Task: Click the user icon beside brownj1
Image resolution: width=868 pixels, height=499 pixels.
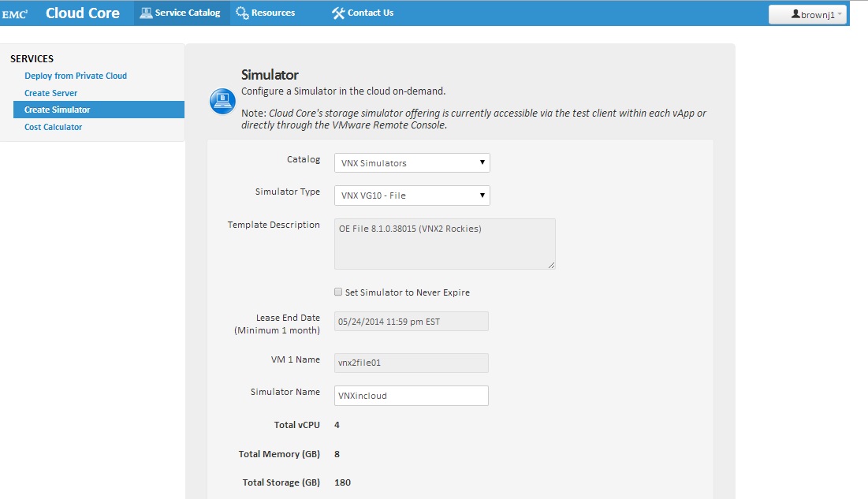Action: (795, 14)
